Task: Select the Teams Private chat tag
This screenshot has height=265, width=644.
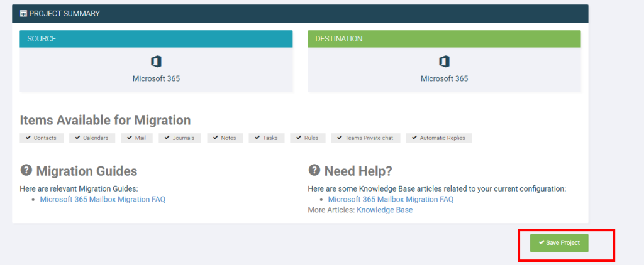Action: pos(365,138)
